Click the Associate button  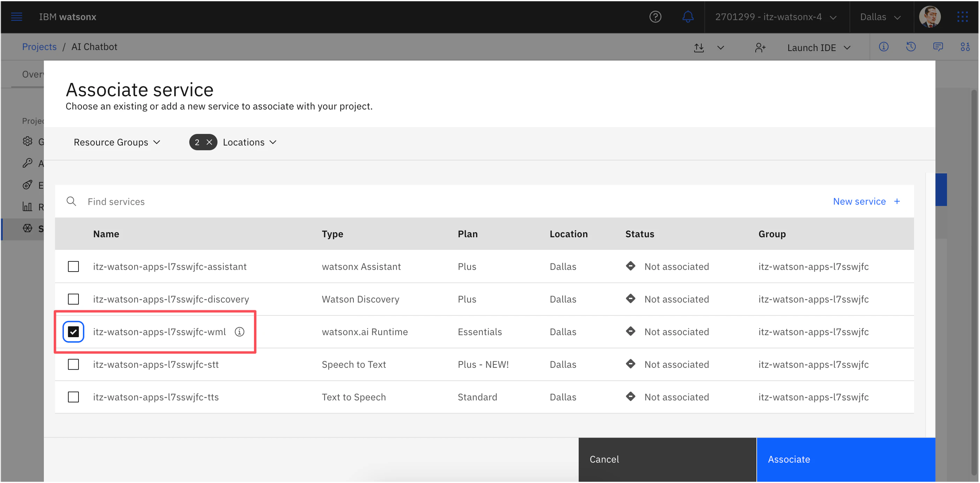pyautogui.click(x=845, y=459)
